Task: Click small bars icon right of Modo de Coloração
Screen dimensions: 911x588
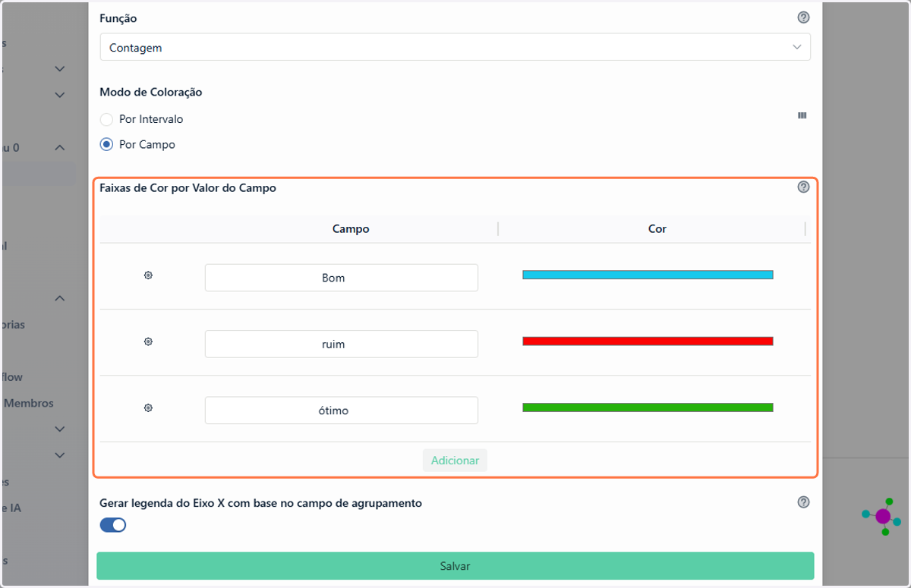Action: [x=802, y=115]
